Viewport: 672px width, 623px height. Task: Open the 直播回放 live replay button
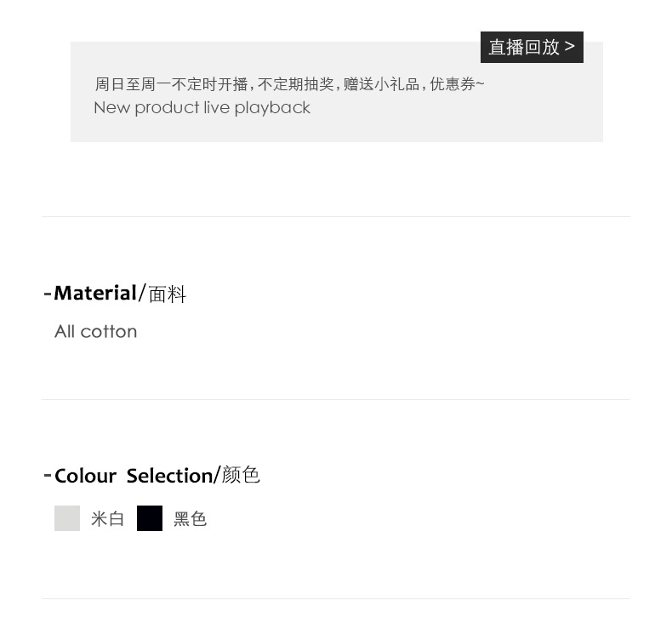pos(522,47)
